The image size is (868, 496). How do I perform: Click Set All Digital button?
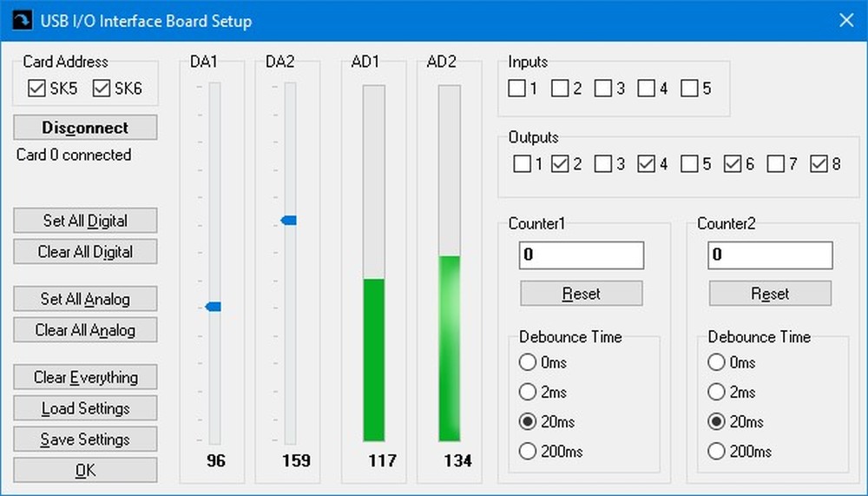point(85,221)
